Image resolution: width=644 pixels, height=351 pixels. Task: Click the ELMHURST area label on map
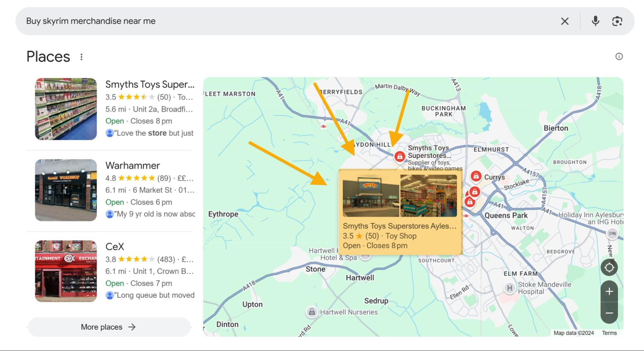[x=491, y=150]
